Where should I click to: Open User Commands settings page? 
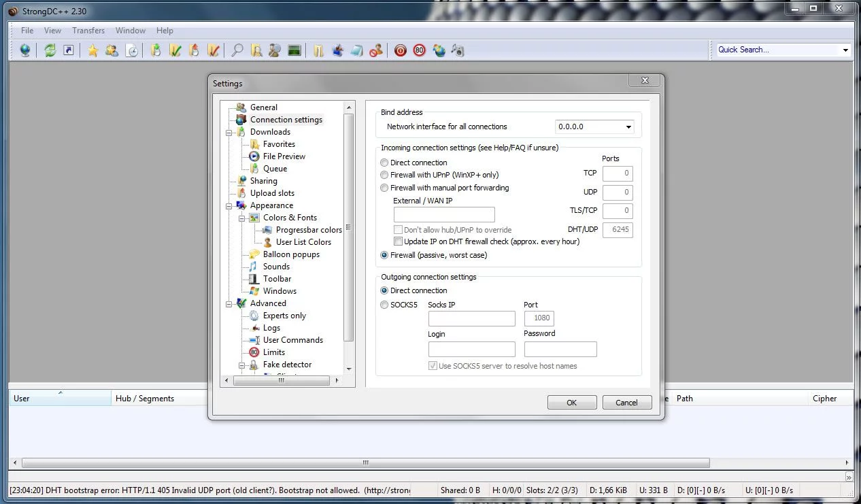(x=293, y=340)
